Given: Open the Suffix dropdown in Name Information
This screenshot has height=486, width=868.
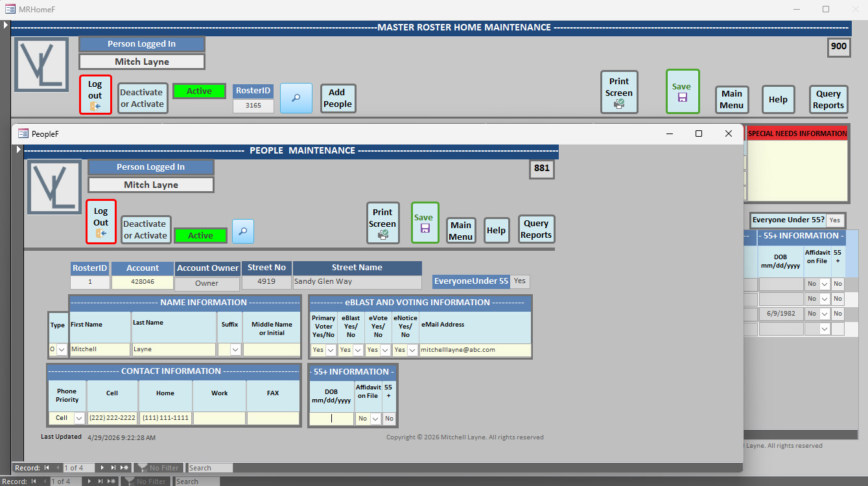Looking at the screenshot, I should [x=235, y=350].
